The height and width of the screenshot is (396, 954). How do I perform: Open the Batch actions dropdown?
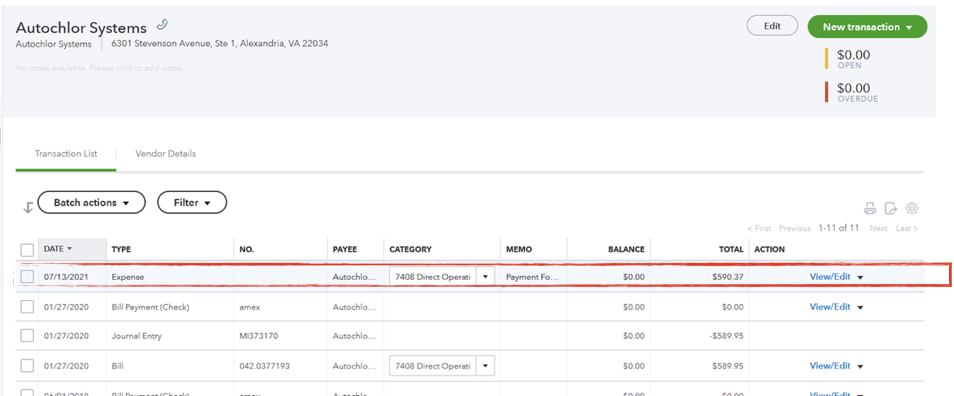(91, 203)
